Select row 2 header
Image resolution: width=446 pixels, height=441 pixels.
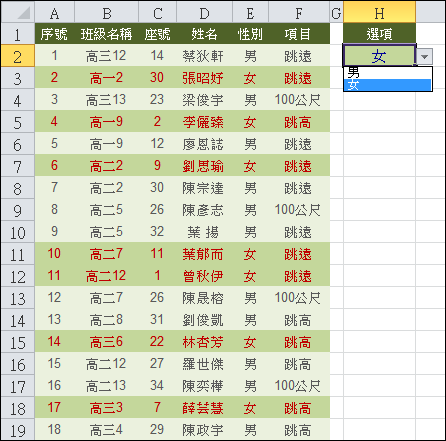[17, 56]
